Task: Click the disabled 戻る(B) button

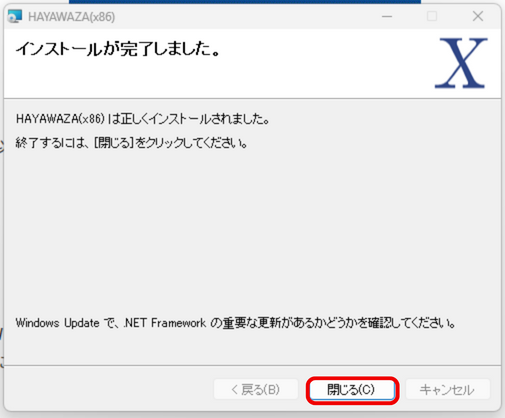Action: pos(256,389)
